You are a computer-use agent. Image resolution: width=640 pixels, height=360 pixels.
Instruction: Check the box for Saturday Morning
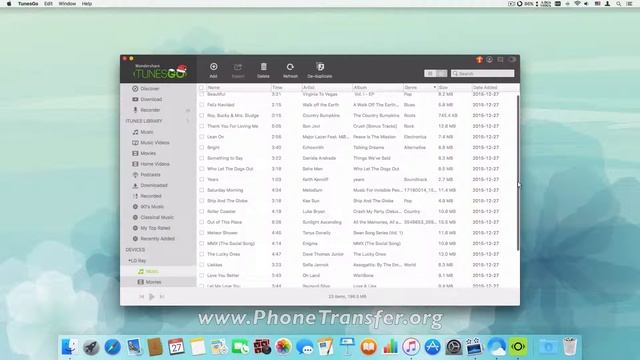point(201,190)
